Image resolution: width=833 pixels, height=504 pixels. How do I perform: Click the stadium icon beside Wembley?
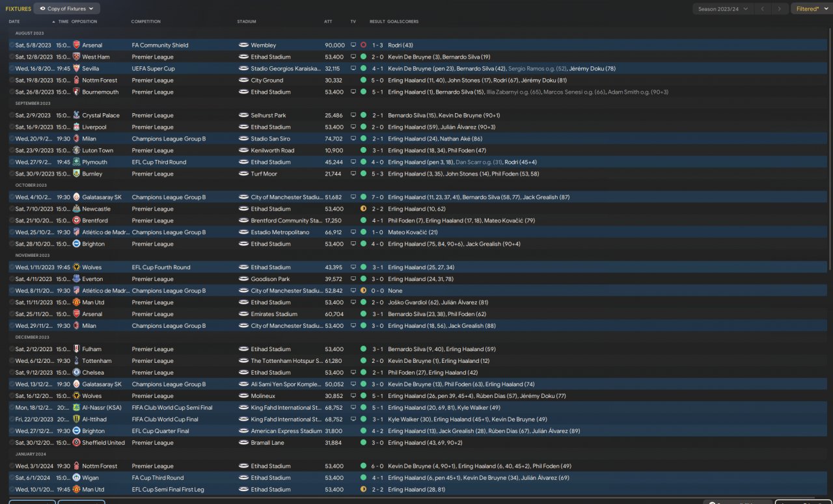click(243, 46)
